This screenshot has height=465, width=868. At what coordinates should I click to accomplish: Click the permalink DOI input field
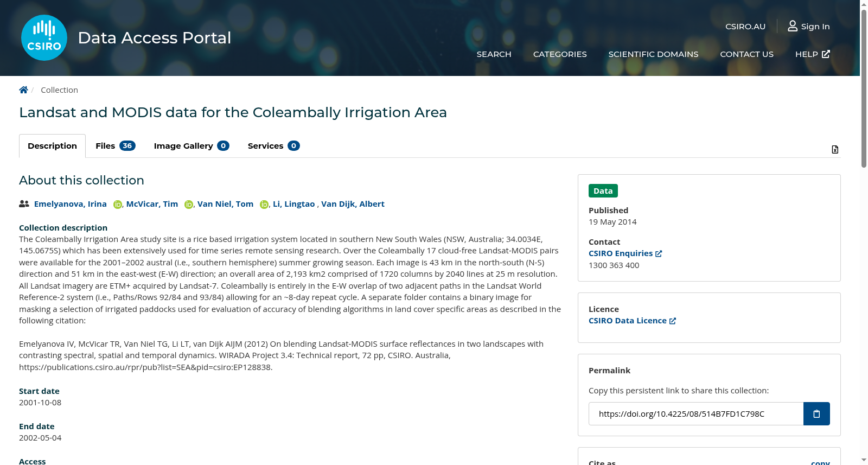[696, 414]
